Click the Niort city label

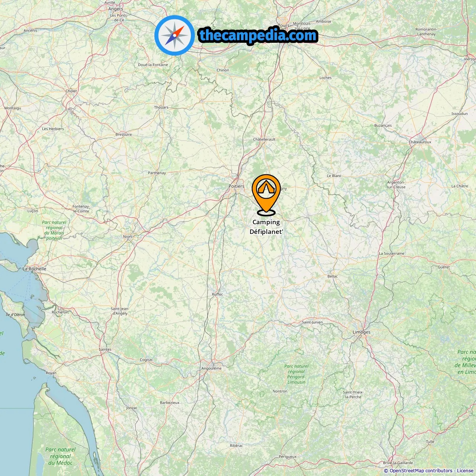[128, 237]
